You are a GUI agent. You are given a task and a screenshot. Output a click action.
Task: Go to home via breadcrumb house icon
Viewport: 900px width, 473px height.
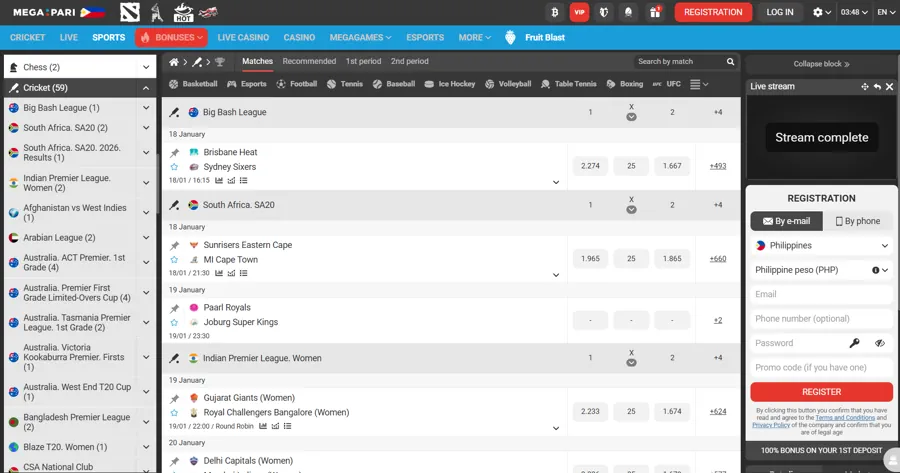point(174,62)
